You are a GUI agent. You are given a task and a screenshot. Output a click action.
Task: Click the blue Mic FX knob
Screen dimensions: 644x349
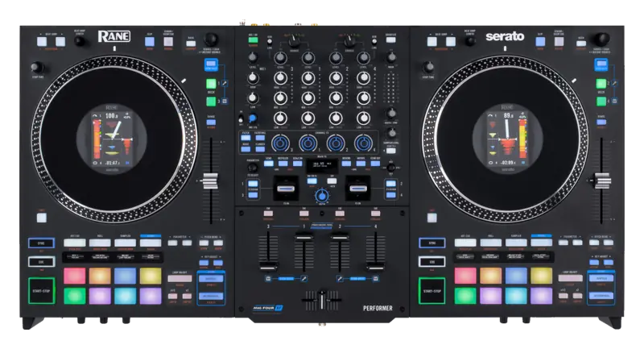click(253, 118)
